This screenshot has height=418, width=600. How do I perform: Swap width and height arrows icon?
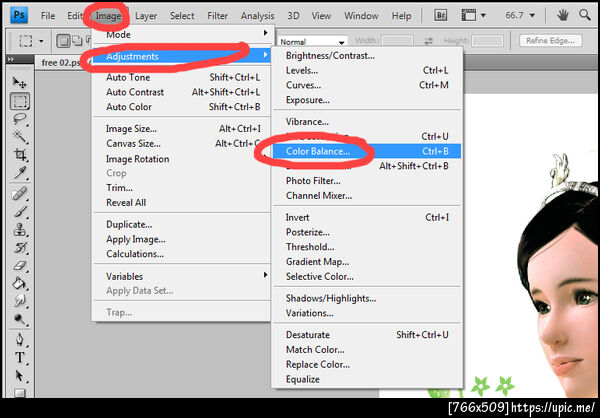pos(429,41)
